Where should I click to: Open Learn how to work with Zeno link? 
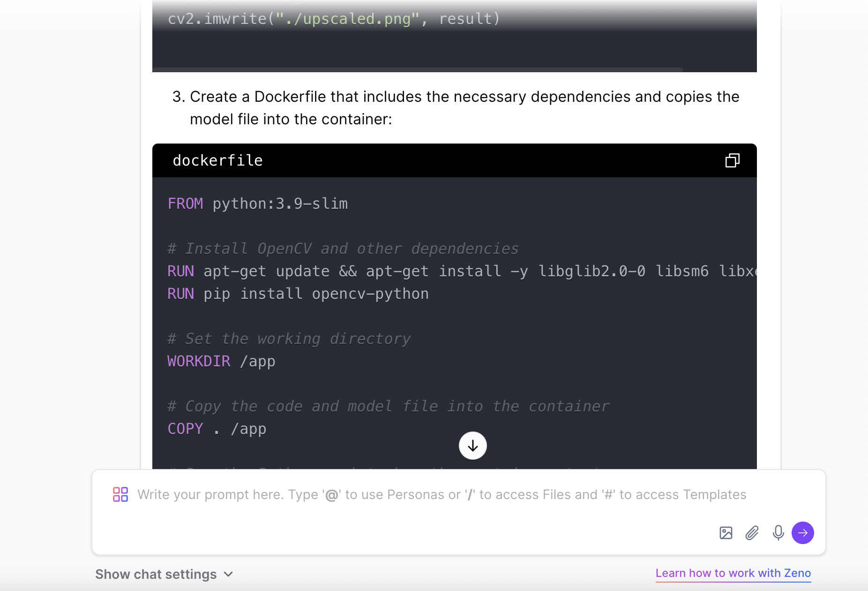pos(733,573)
